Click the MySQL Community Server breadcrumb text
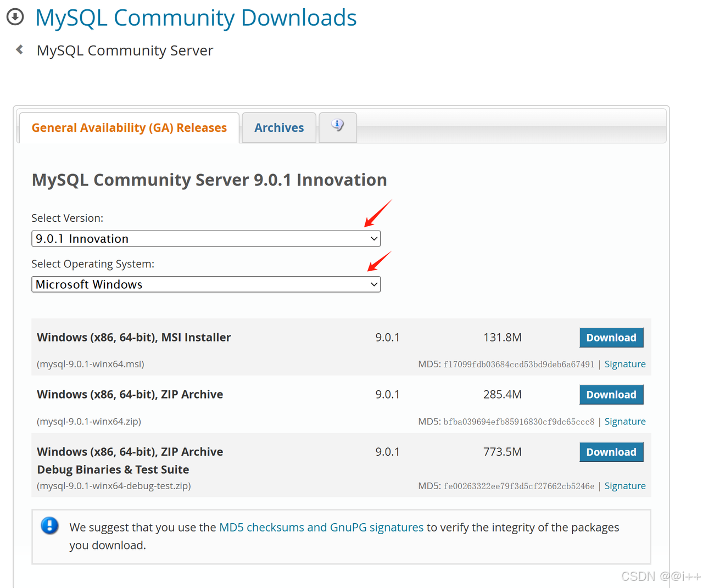The image size is (703, 588). [x=125, y=51]
